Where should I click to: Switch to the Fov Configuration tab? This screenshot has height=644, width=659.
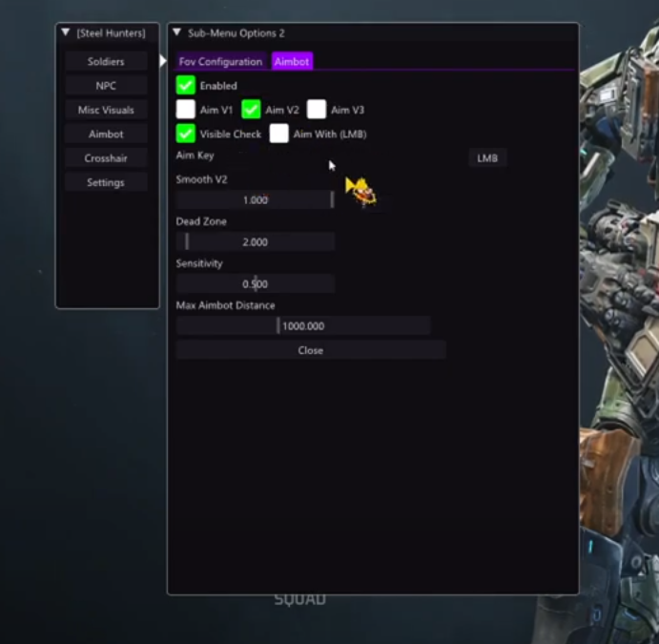point(220,61)
